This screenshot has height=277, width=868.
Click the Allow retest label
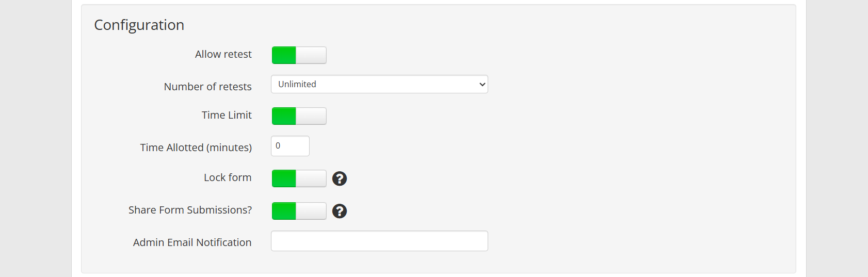click(223, 54)
